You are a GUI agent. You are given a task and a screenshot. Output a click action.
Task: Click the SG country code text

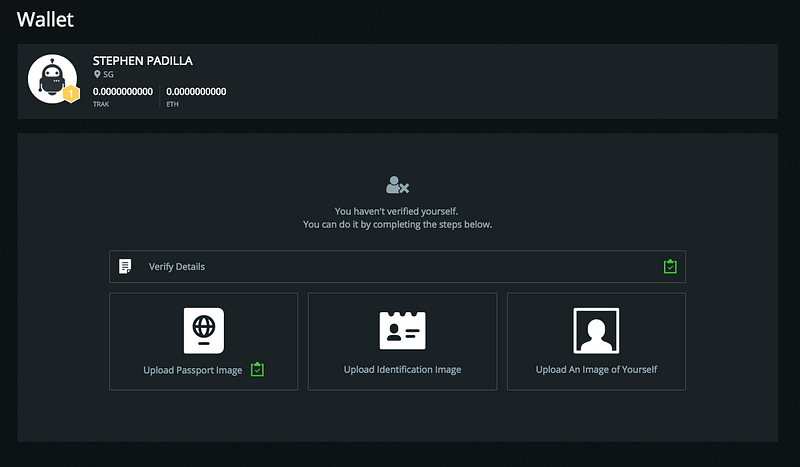click(x=108, y=75)
